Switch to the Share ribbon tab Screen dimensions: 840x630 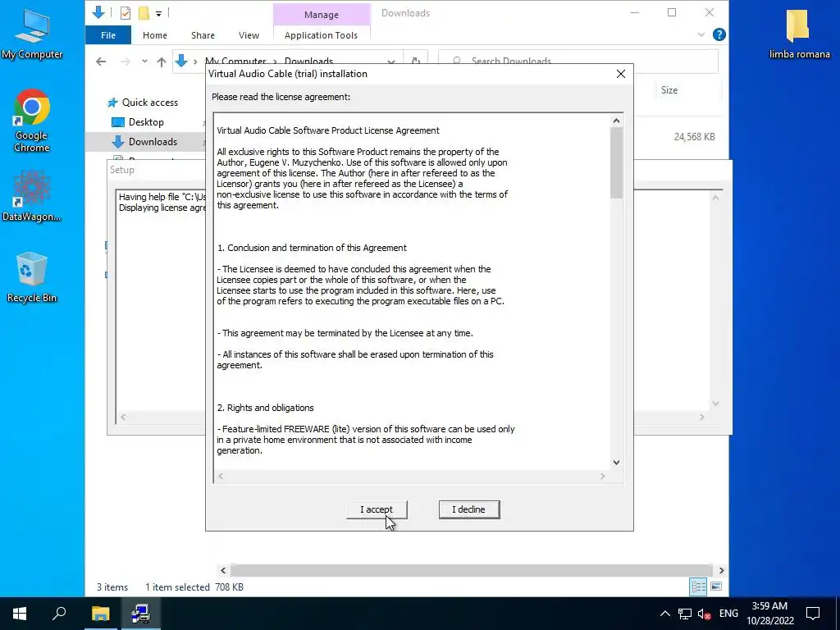click(203, 35)
